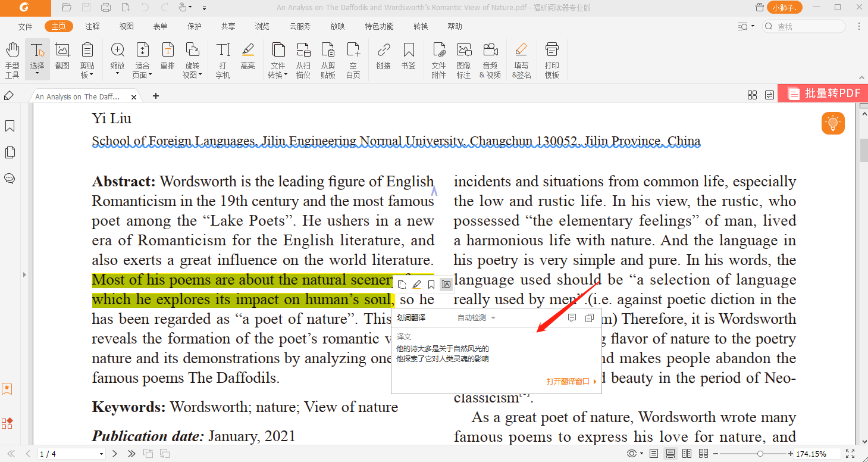Expand the Zoom (缩放) dropdown arrow

click(x=118, y=74)
